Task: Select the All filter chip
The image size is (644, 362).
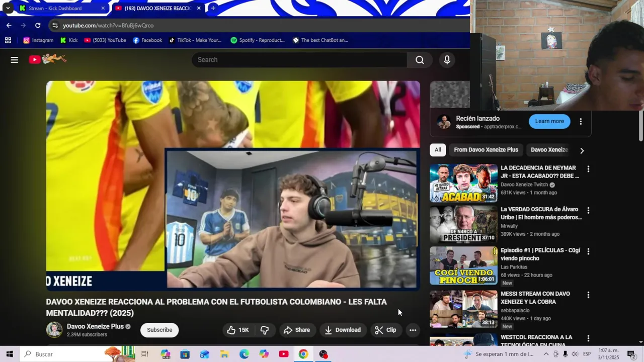Action: tap(438, 150)
